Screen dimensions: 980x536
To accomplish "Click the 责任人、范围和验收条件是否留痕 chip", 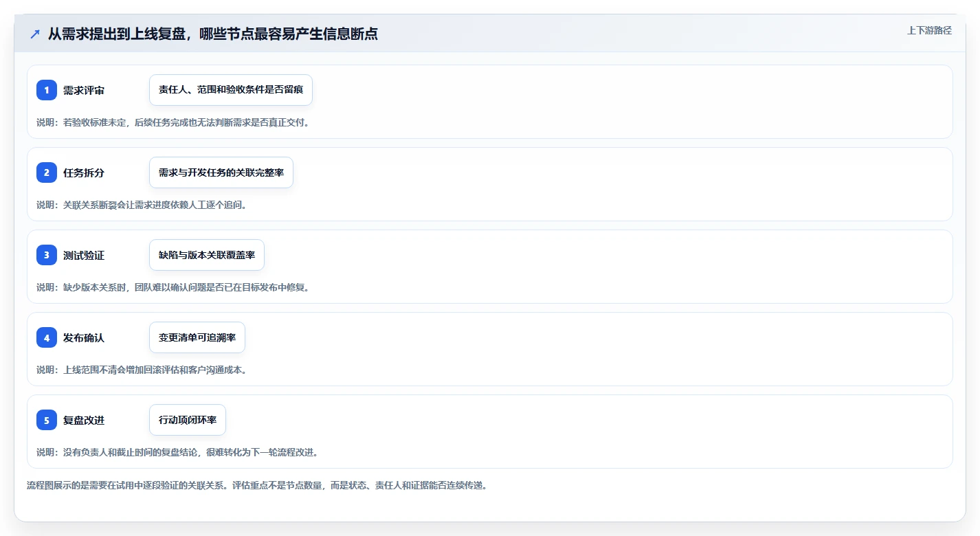I will coord(231,90).
